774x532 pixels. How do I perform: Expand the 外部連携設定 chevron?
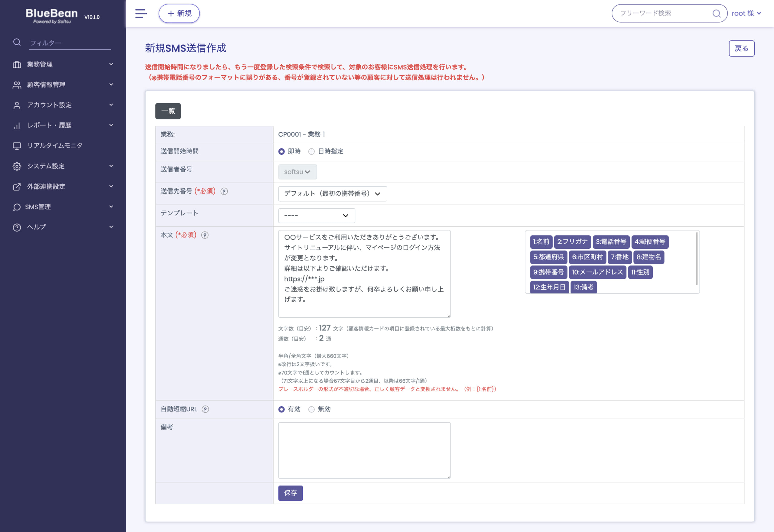pyautogui.click(x=111, y=186)
